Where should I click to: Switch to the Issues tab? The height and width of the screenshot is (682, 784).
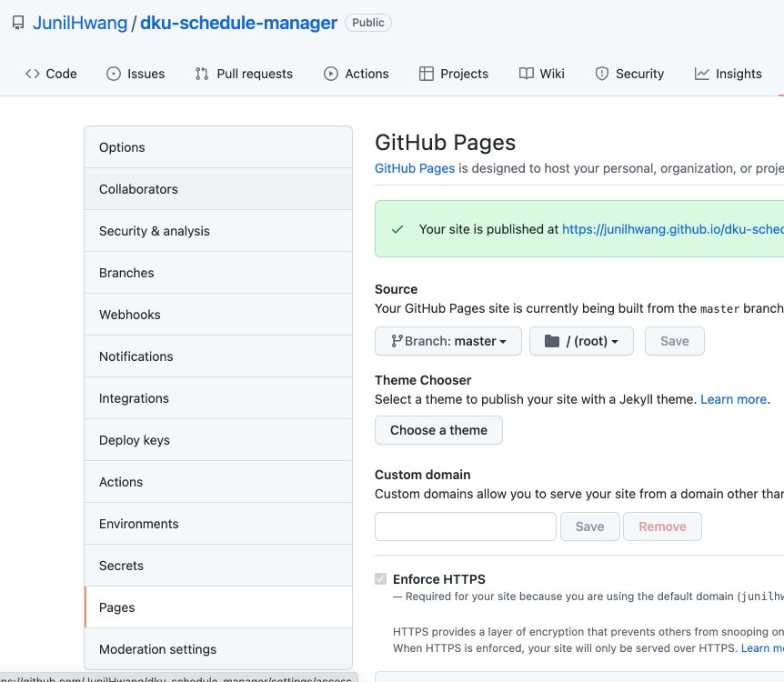point(136,74)
